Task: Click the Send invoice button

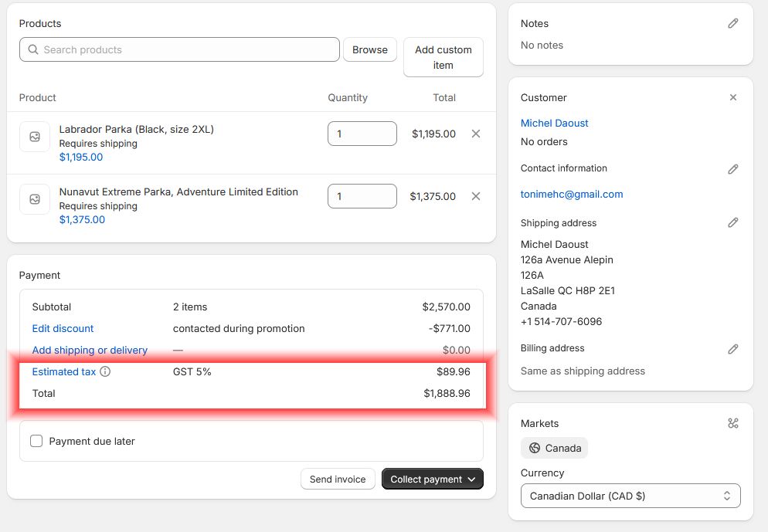Action: [338, 479]
